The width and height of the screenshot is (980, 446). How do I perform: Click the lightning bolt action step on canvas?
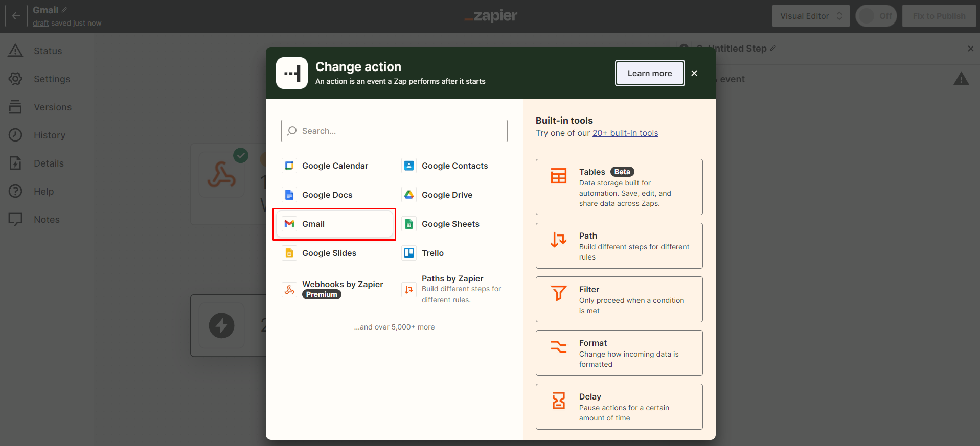click(x=221, y=325)
